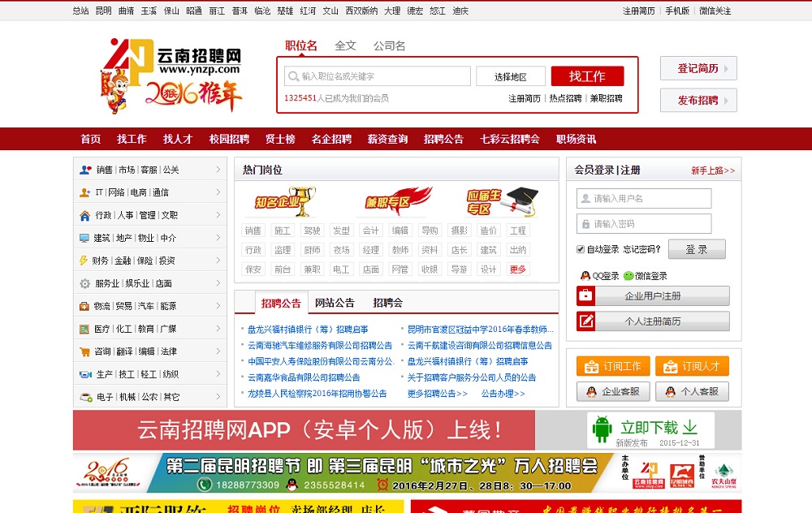Click the 服务业 category gear icon
812x513 pixels.
85,283
